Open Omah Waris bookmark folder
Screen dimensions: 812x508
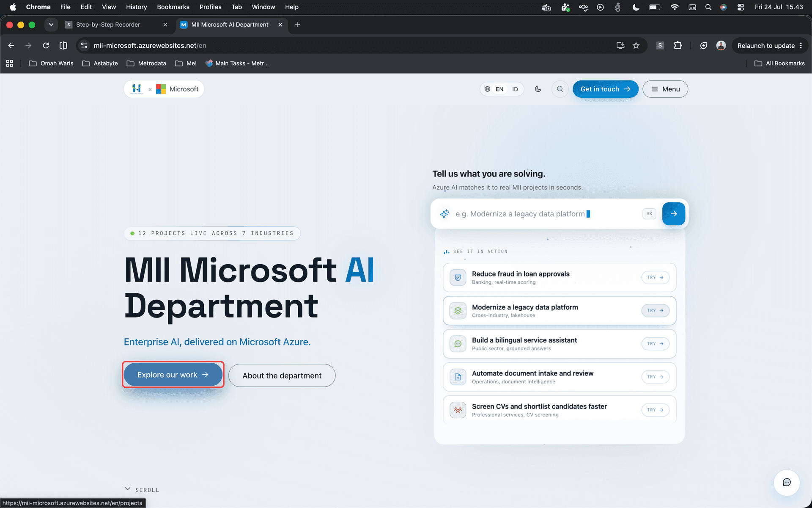tap(51, 63)
